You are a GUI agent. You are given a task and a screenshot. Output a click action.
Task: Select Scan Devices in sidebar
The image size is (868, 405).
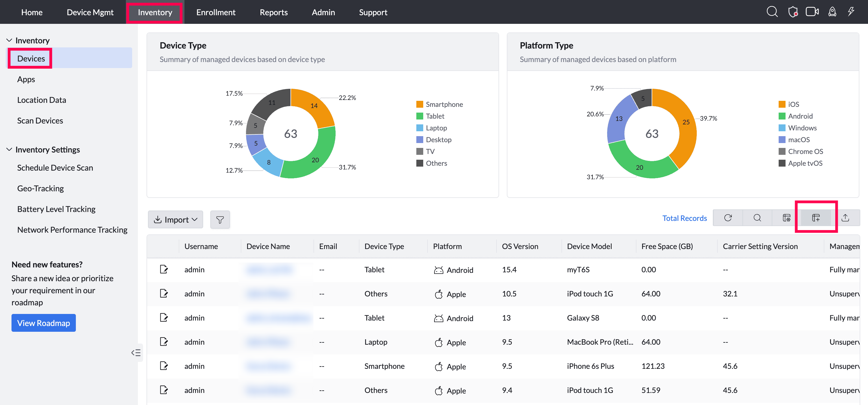40,121
